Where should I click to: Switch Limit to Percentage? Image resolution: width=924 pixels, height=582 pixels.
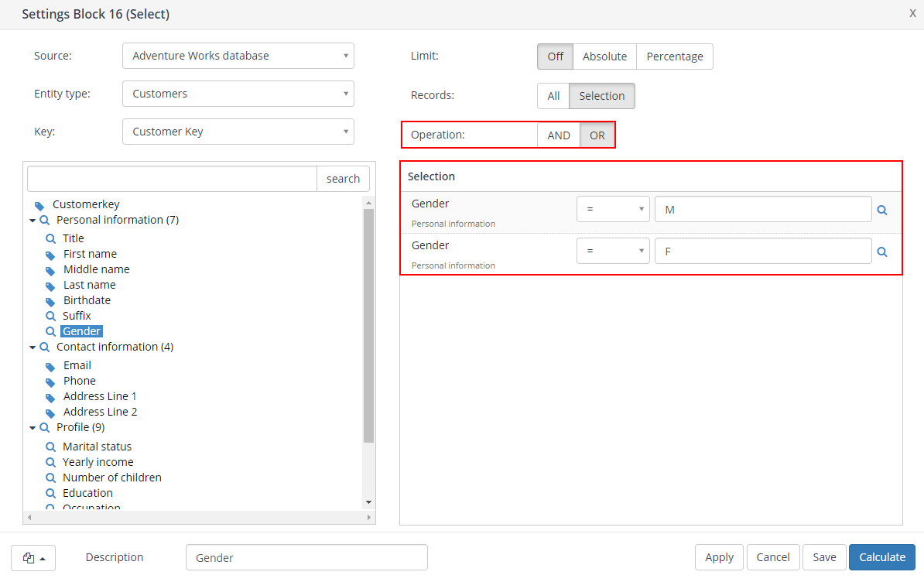(674, 56)
